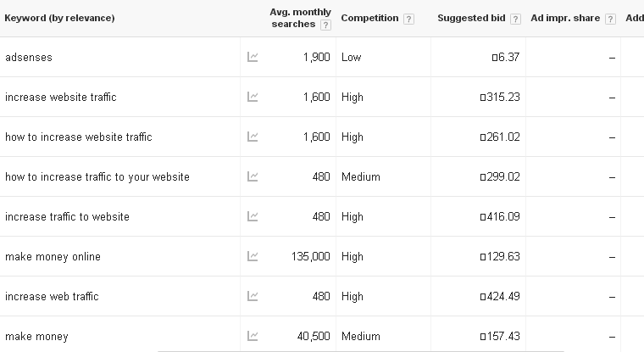This screenshot has height=352, width=644.
Task: Sort by Suggested bid column header
Action: [471, 18]
